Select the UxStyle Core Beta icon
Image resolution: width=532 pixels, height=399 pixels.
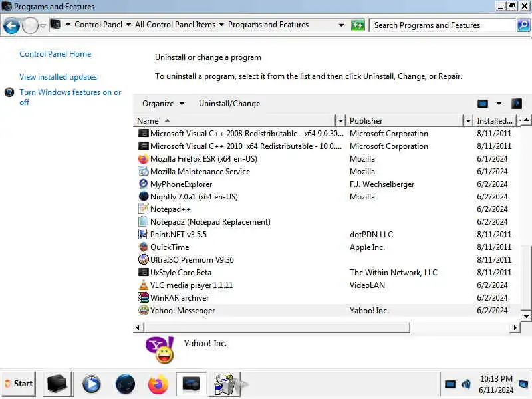click(x=144, y=272)
